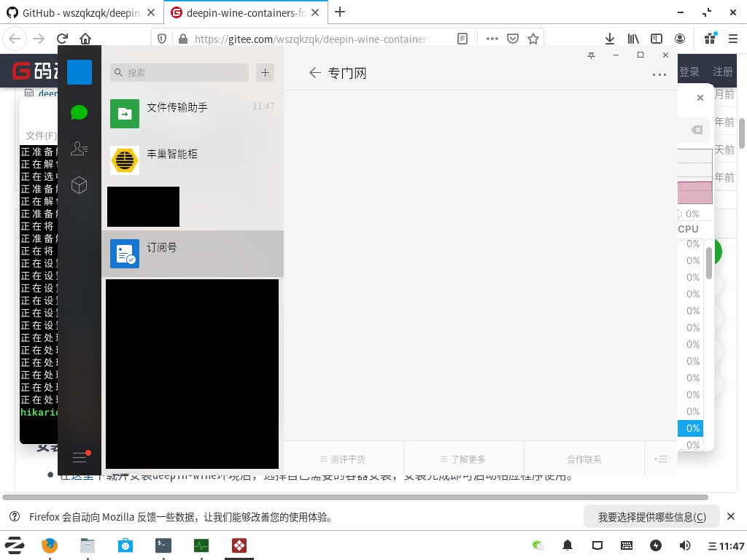The width and height of the screenshot is (747, 560).
Task: Open the WeChat Contacts panel
Action: pyautogui.click(x=79, y=148)
